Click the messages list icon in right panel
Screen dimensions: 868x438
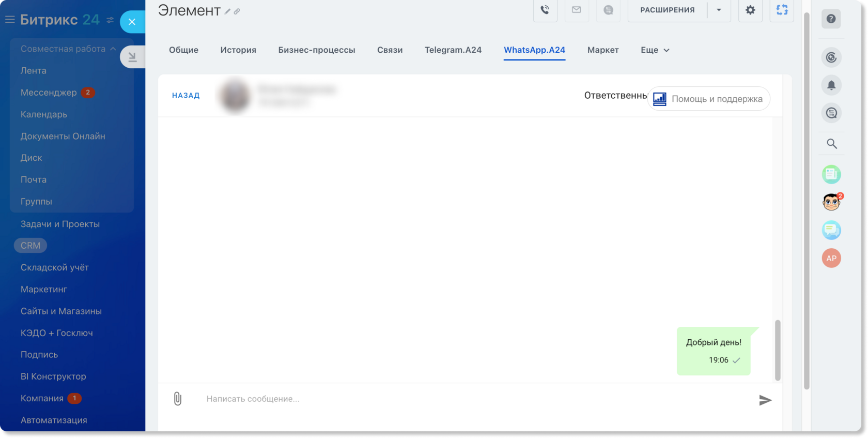[x=831, y=113]
